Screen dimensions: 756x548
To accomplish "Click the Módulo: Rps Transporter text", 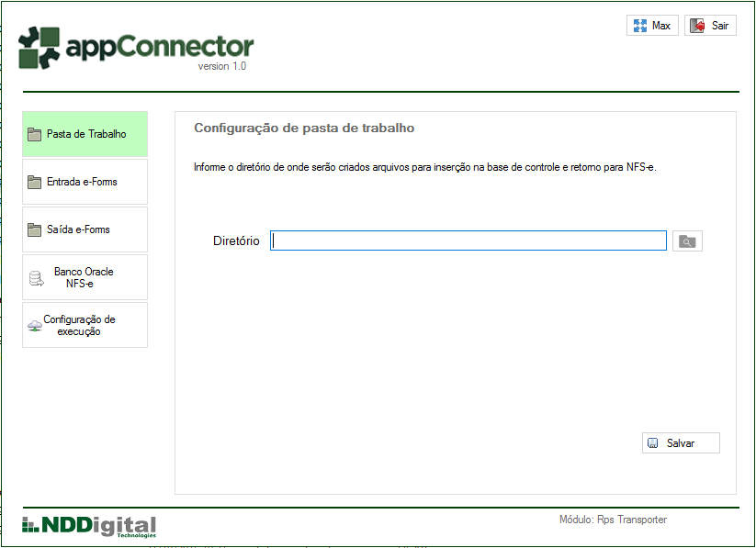I will (613, 520).
